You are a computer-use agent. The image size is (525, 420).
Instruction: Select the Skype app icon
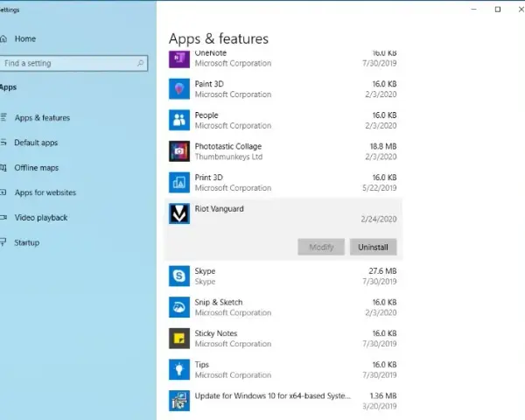tap(179, 276)
